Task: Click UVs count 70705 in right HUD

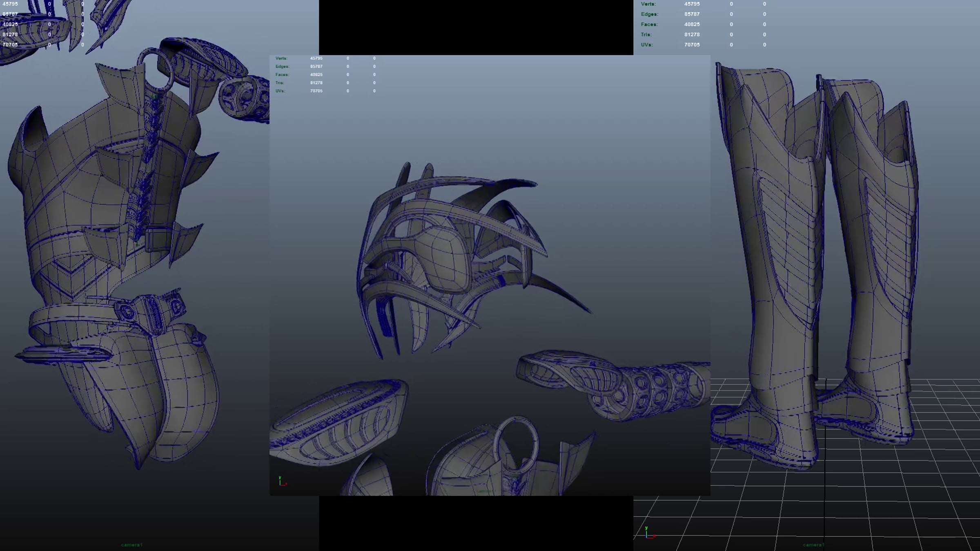Action: click(x=692, y=45)
